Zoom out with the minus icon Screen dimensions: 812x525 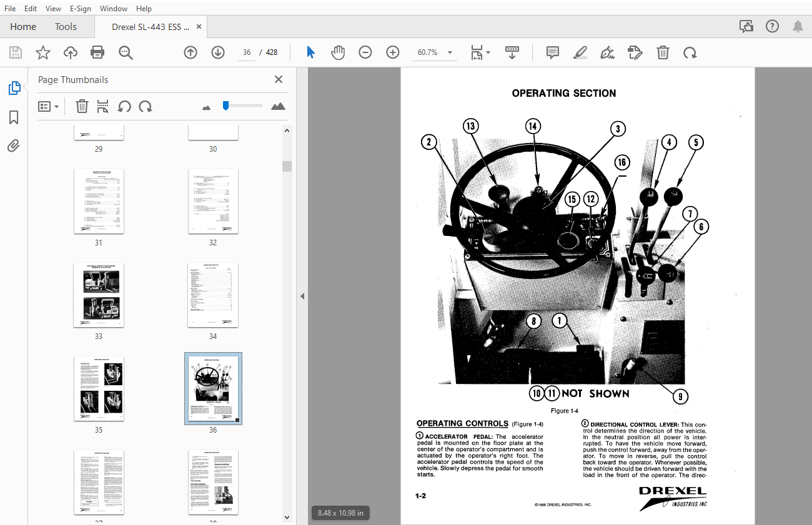[x=365, y=52]
